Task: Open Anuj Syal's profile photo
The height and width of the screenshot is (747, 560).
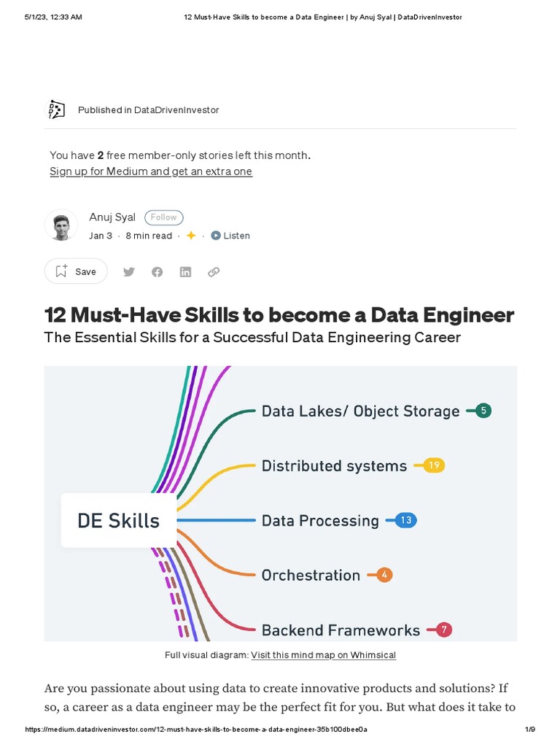Action: (x=61, y=225)
